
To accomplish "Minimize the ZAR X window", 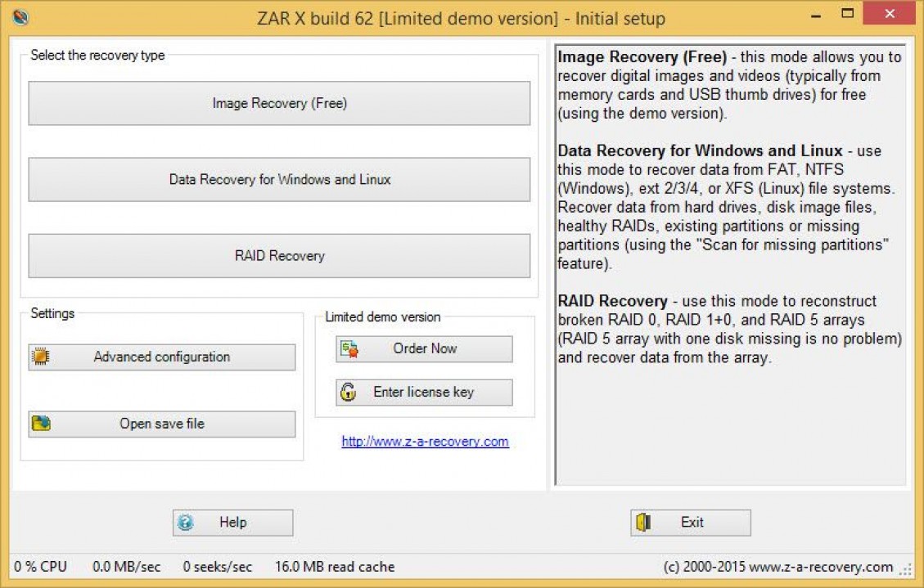I will [x=816, y=15].
